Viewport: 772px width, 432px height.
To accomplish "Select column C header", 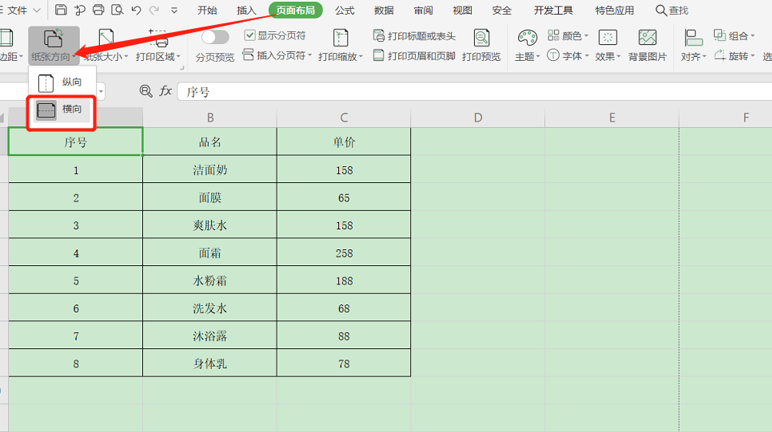I will pos(344,118).
